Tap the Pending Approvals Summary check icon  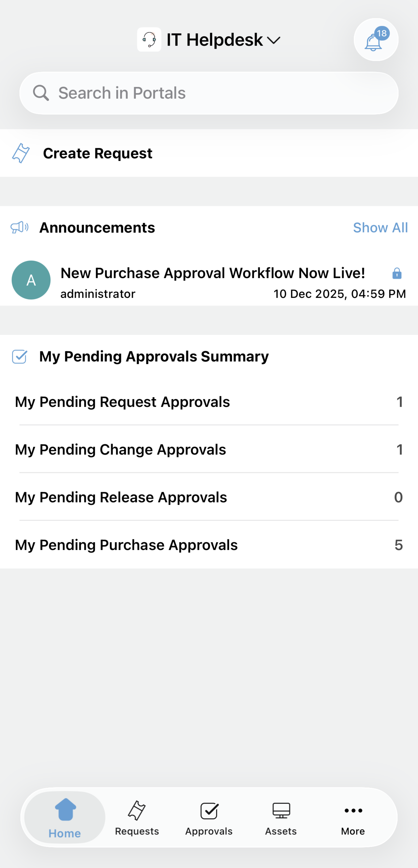(x=19, y=356)
